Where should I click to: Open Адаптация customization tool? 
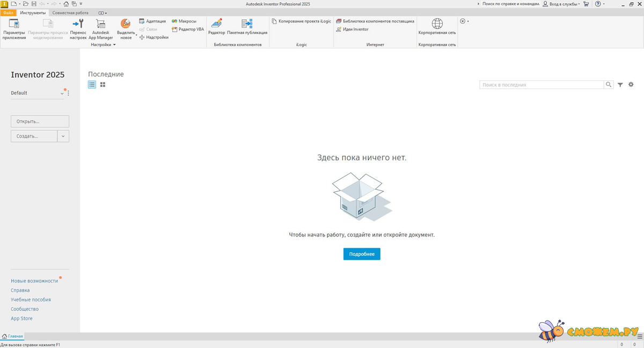pos(152,21)
